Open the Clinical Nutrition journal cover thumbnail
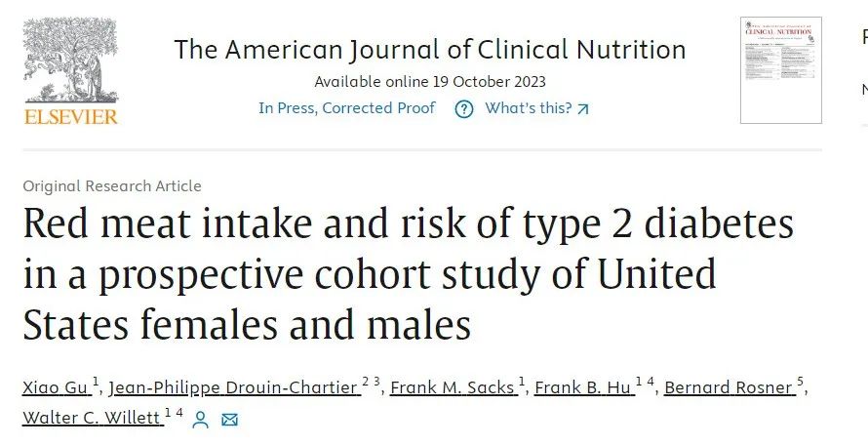Screen dimensions: 868x446 (x=780, y=70)
